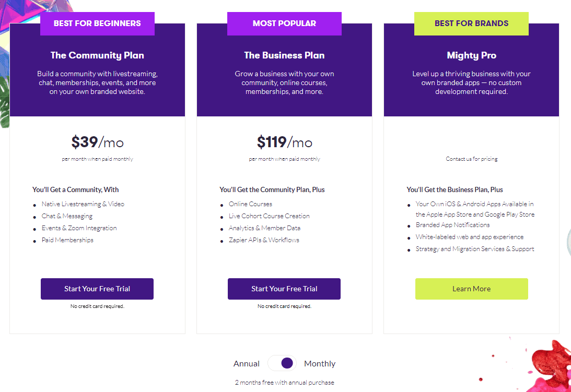
Task: Open The Business Plan heading
Action: click(284, 55)
